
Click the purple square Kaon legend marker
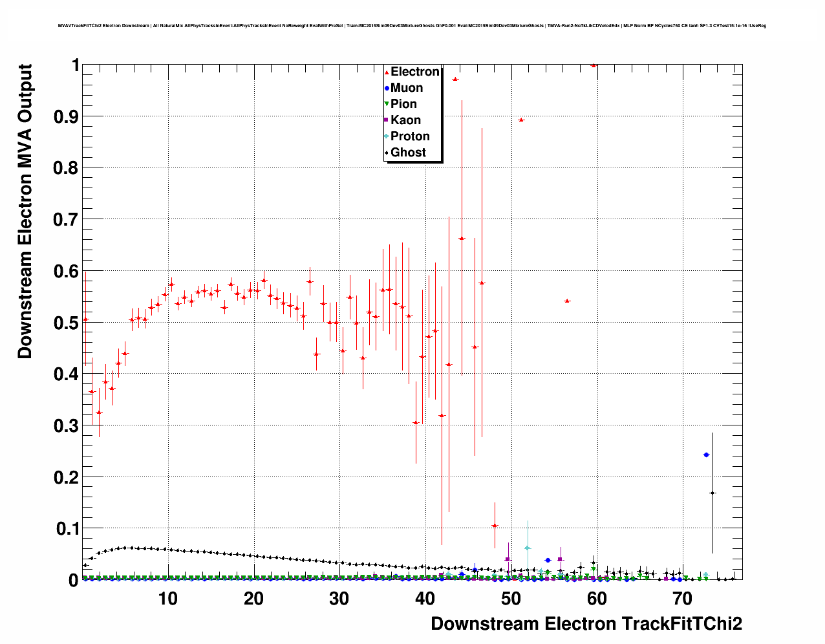tap(387, 120)
